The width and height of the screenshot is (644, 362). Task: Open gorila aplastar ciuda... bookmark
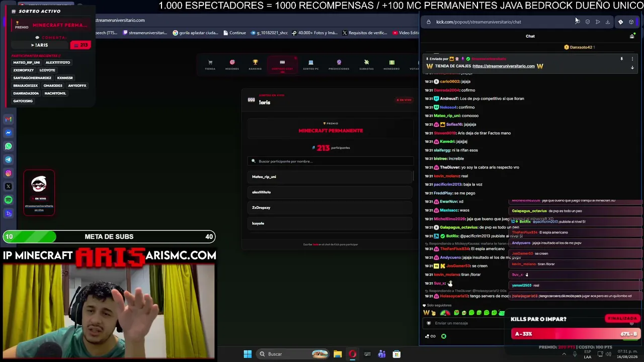point(195,33)
